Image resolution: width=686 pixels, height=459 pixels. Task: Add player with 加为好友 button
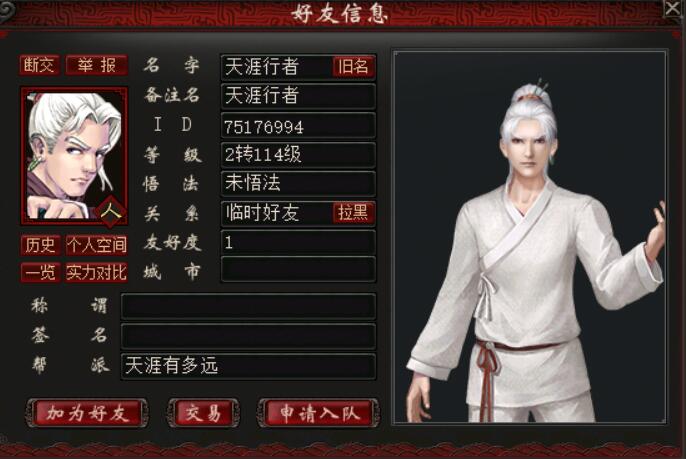(x=87, y=413)
